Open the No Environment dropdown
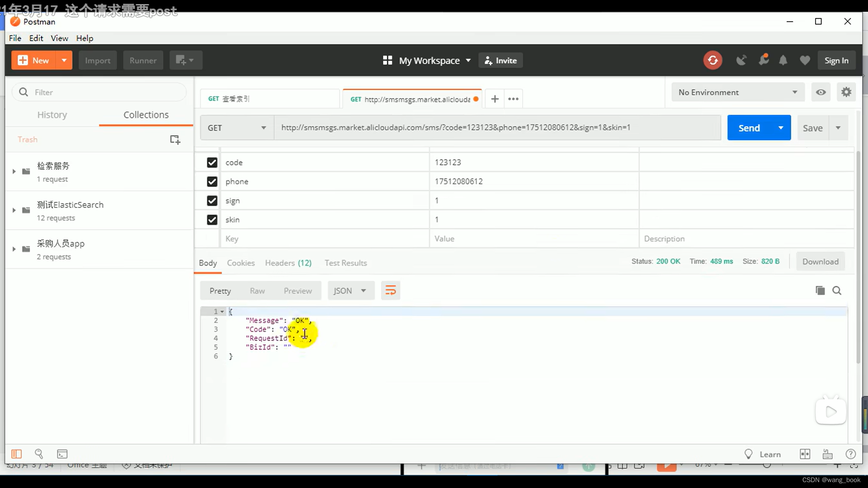Viewport: 868px width, 488px height. point(738,92)
